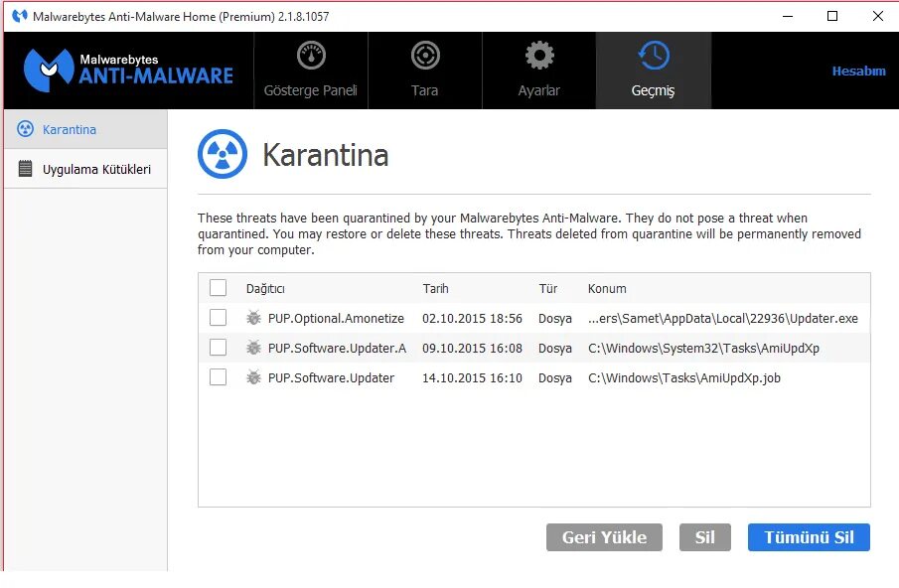Maximize the Malwarebytes window
Viewport: 899px width, 588px height.
832,16
